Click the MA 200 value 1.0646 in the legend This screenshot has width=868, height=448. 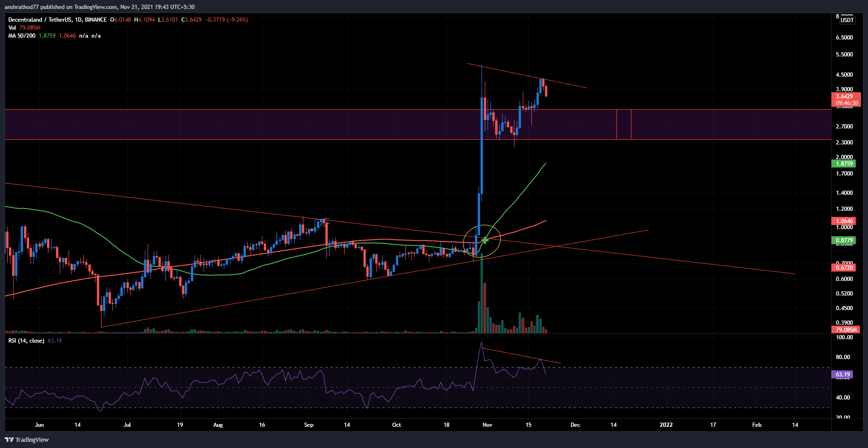[67, 36]
